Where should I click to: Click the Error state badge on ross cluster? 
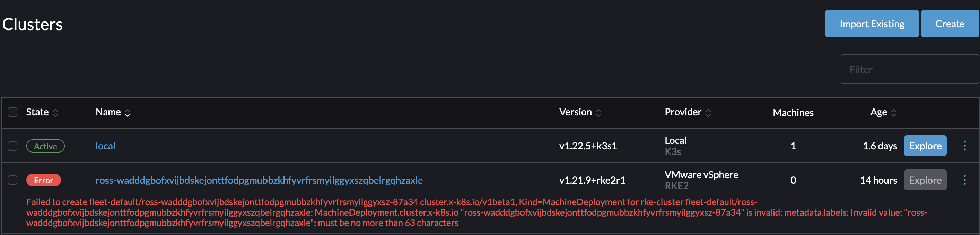tap(43, 180)
